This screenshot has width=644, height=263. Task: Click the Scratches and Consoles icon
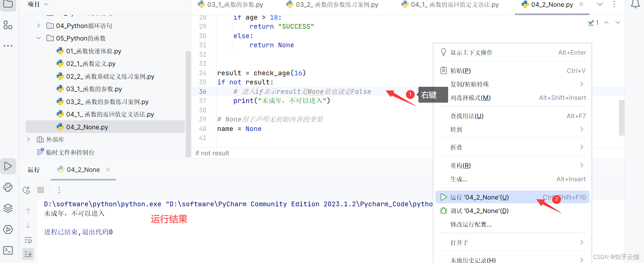coord(40,152)
